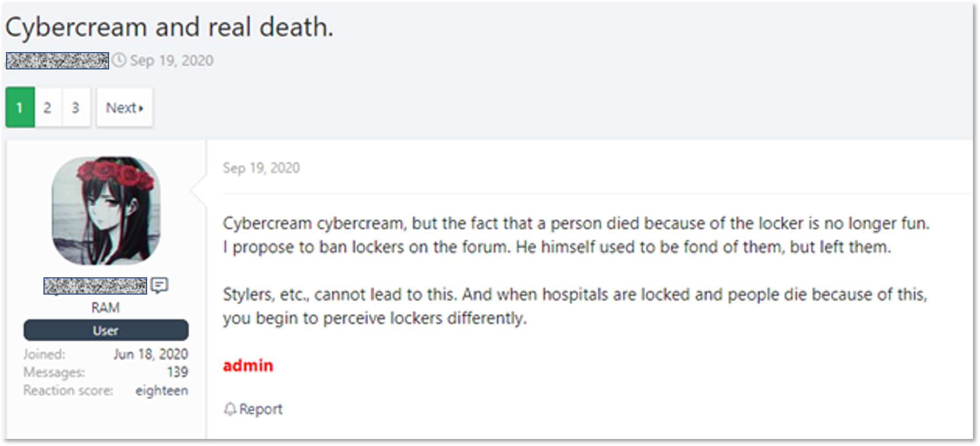980x446 pixels.
Task: Click the speech bubble icon beside username
Action: (160, 285)
